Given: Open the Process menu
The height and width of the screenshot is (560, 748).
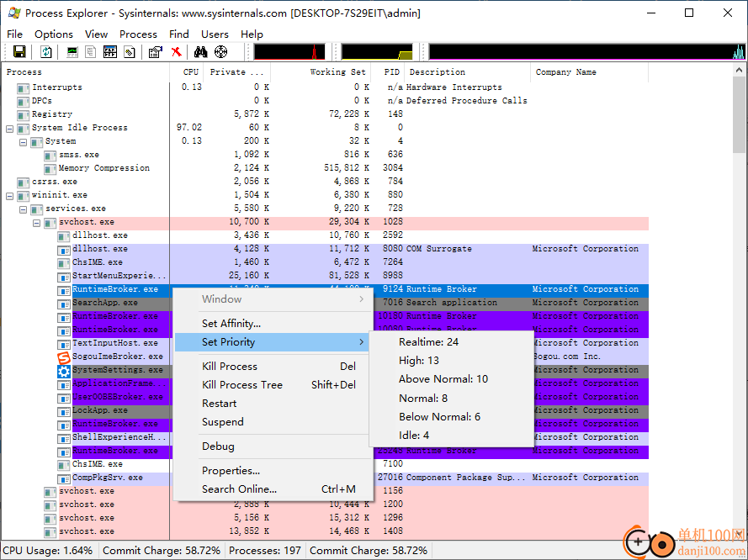Looking at the screenshot, I should coord(138,34).
